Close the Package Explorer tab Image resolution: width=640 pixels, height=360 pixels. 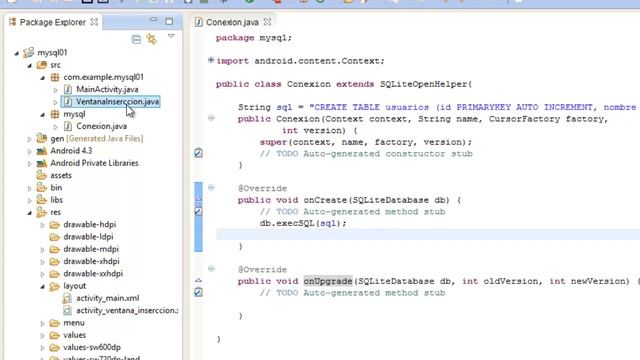pyautogui.click(x=94, y=22)
